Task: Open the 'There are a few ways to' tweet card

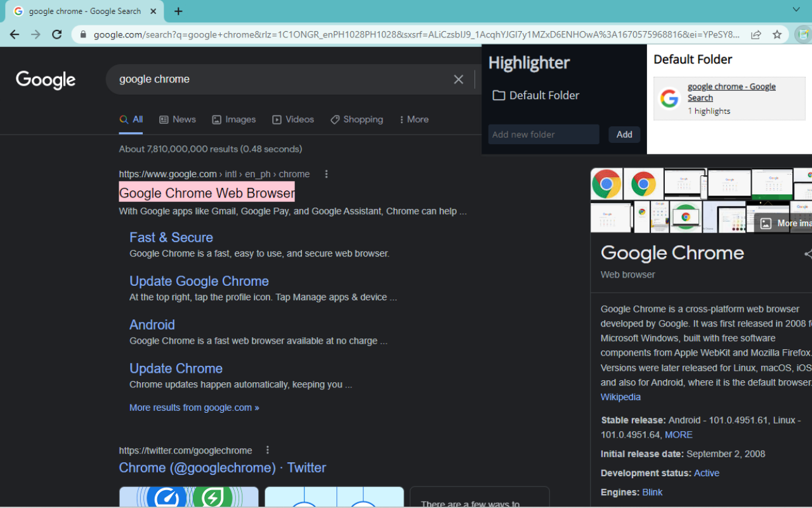Action: tap(480, 497)
